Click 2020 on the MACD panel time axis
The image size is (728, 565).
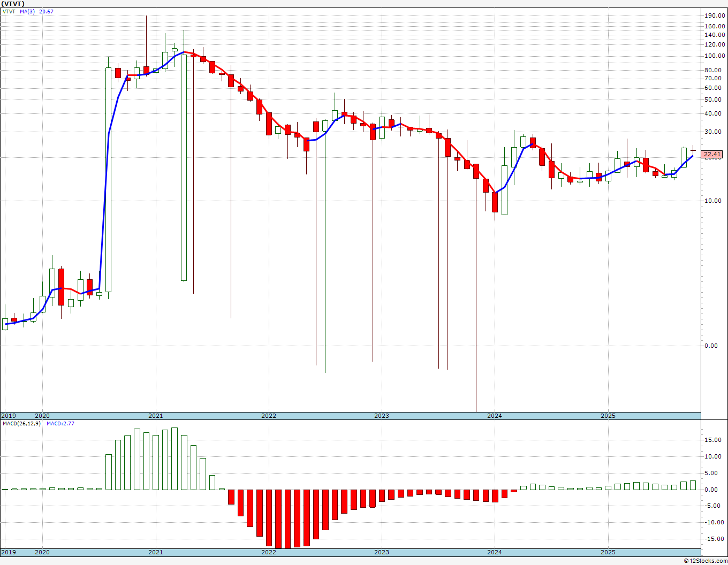tap(42, 552)
